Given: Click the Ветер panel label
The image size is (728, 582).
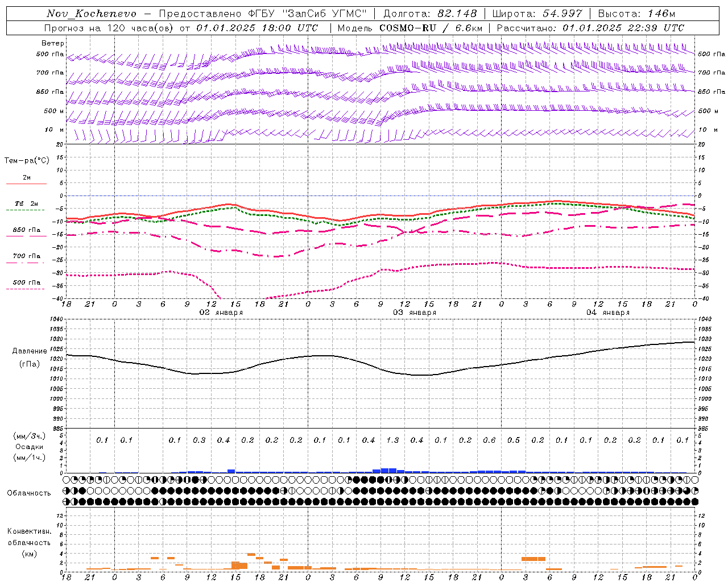Looking at the screenshot, I should coord(53,43).
